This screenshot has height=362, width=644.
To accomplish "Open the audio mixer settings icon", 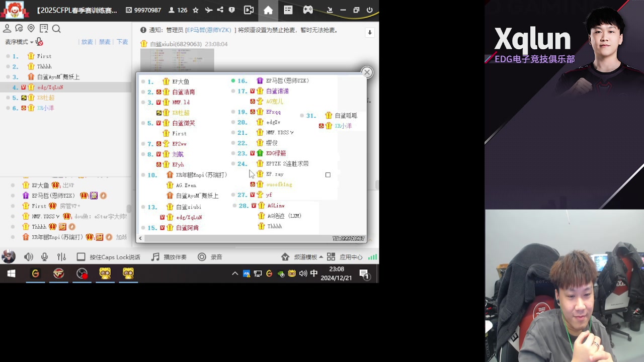I will click(61, 257).
